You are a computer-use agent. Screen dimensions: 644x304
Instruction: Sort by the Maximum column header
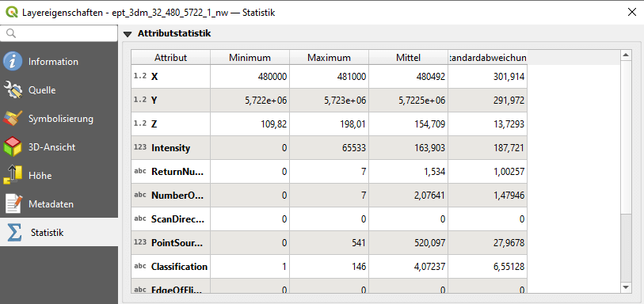tap(329, 58)
